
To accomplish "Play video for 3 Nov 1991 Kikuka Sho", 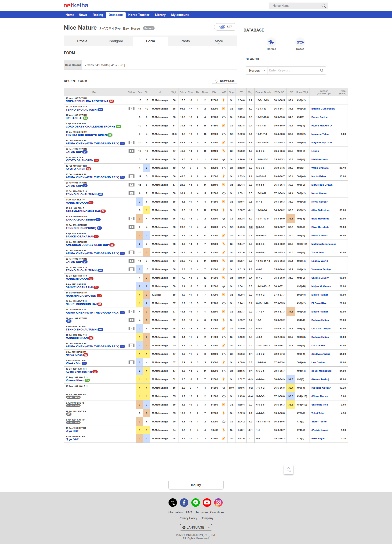I will coord(132,362).
